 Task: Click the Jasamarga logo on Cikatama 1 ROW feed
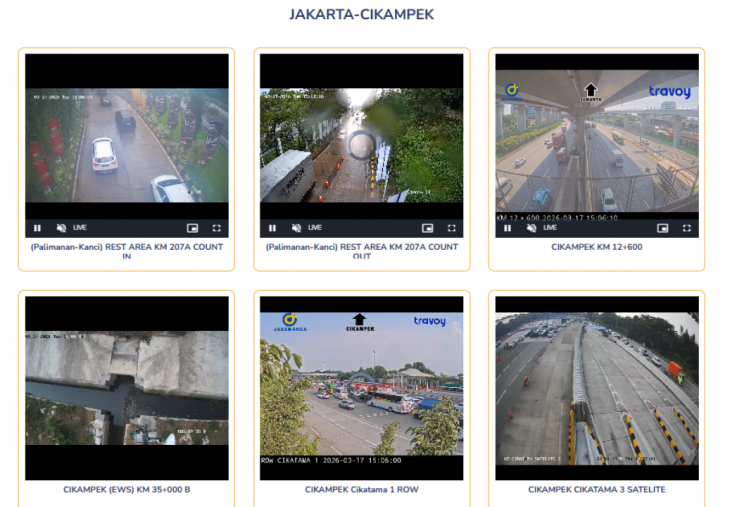(290, 322)
